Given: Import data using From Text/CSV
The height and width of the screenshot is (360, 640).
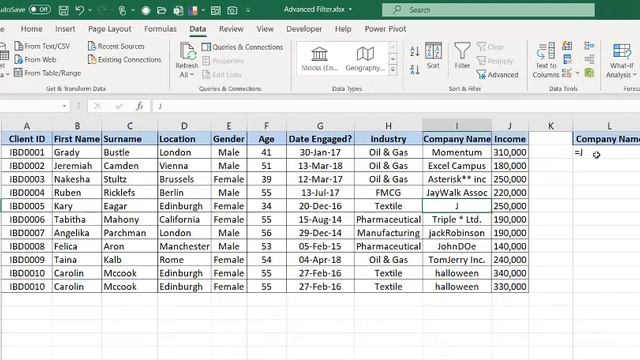Looking at the screenshot, I should click(x=42, y=46).
